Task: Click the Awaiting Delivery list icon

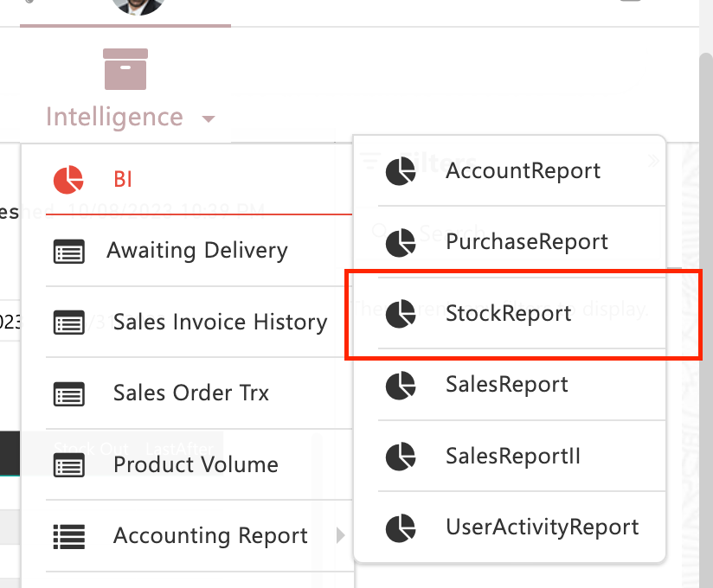Action: (69, 252)
